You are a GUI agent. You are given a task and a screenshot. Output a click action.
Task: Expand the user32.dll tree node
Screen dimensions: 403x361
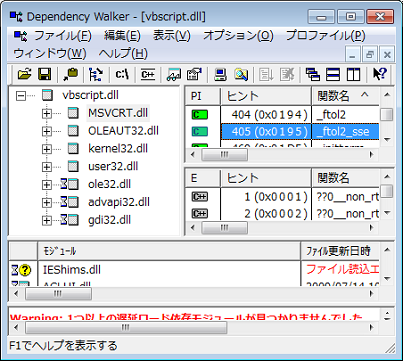[47, 167]
